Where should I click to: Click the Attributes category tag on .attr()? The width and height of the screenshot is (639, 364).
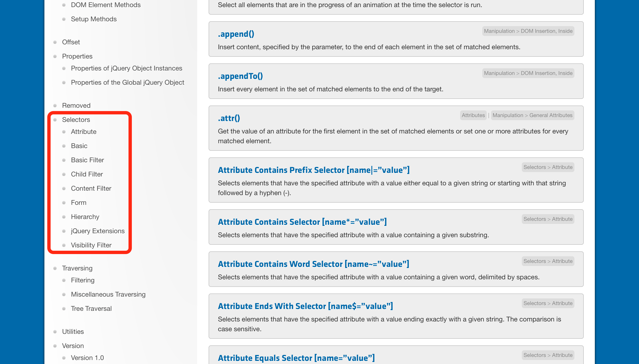pos(473,115)
